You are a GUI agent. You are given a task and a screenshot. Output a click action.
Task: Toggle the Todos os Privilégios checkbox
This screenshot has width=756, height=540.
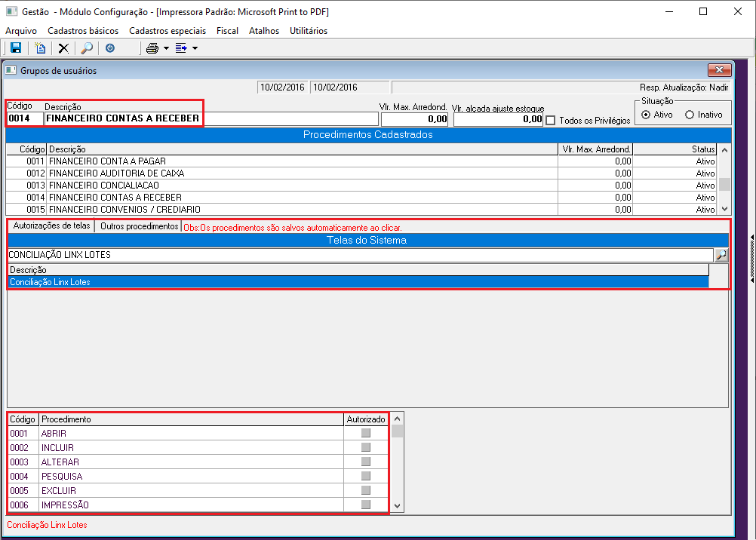(x=551, y=121)
